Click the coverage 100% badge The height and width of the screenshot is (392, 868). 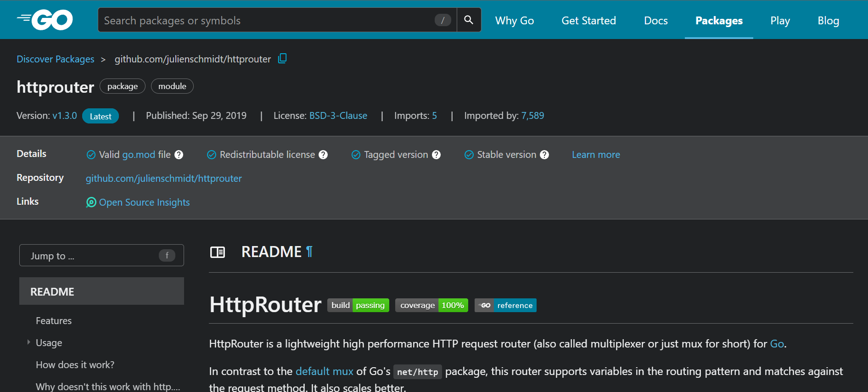[431, 305]
